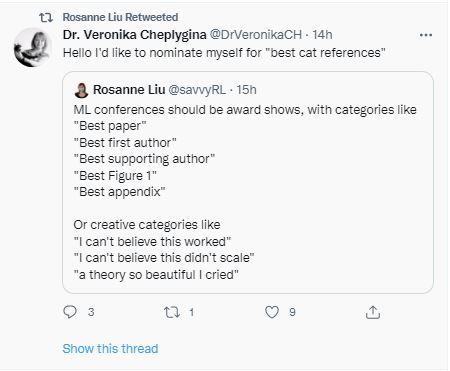
Task: Open the 'Show this thread' link
Action: pos(110,349)
